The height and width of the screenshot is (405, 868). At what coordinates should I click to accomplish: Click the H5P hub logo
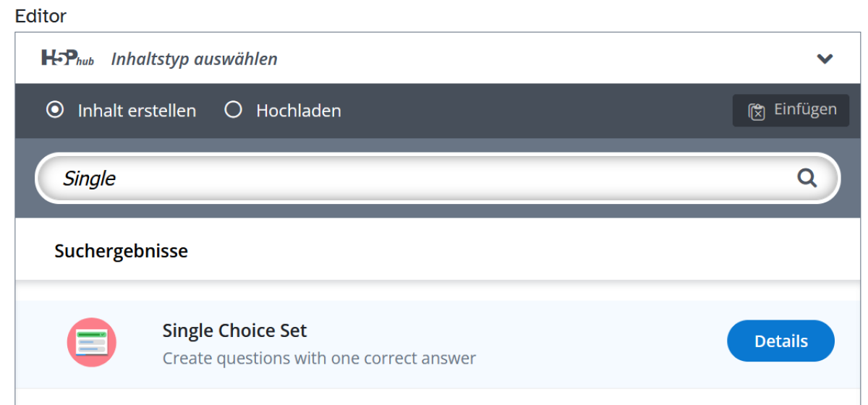coord(67,59)
